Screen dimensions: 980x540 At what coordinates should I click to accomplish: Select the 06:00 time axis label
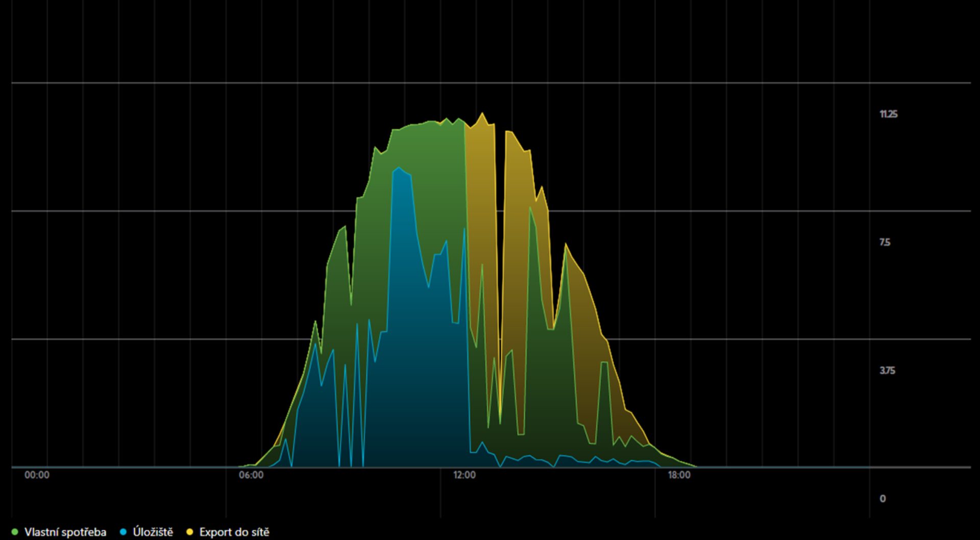click(251, 475)
